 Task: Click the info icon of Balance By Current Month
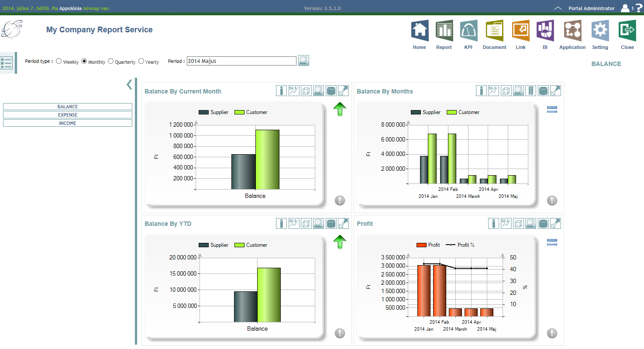pos(281,91)
